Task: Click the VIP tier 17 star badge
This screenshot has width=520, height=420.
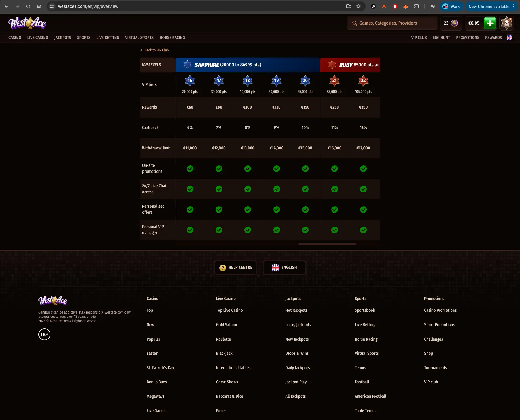Action: tap(219, 81)
